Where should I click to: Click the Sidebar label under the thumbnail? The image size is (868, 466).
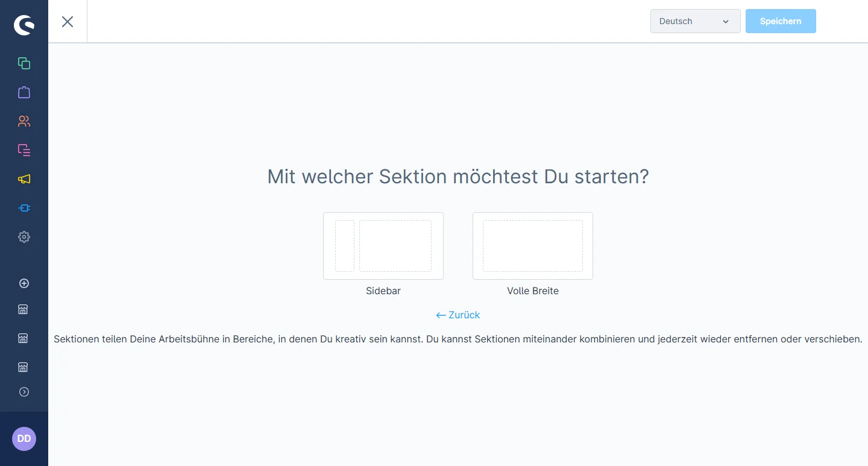[383, 291]
